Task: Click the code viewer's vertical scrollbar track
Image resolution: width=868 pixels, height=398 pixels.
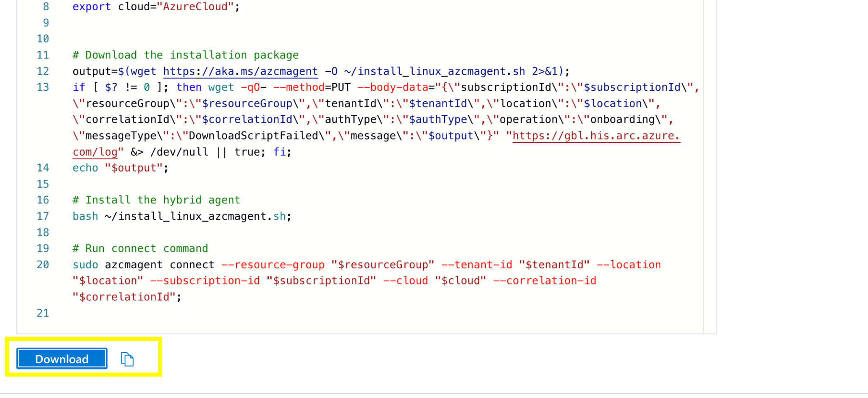Action: (709, 170)
